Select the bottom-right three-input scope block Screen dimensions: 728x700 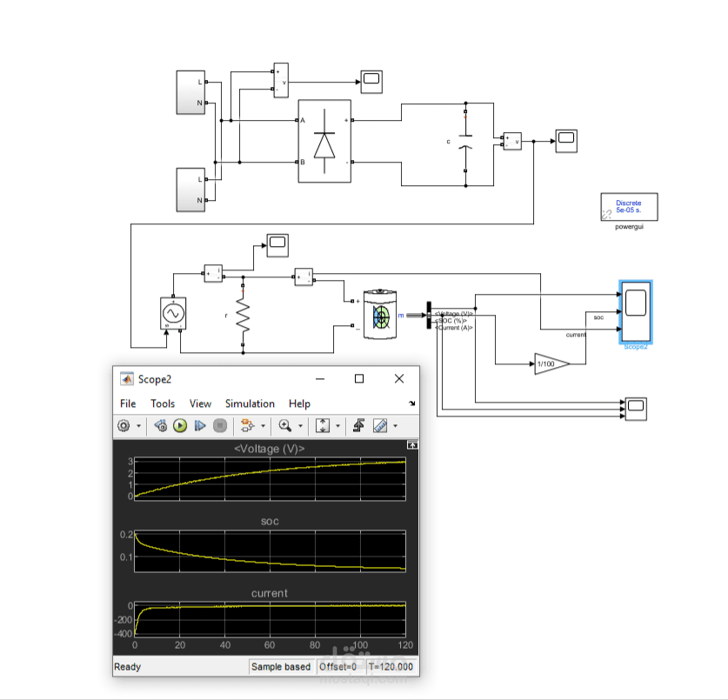636,409
